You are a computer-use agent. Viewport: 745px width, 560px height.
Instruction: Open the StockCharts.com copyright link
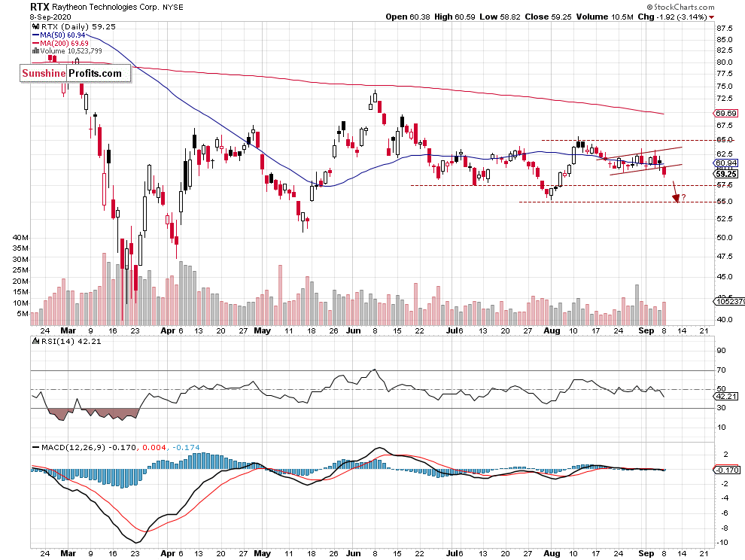pyautogui.click(x=680, y=7)
